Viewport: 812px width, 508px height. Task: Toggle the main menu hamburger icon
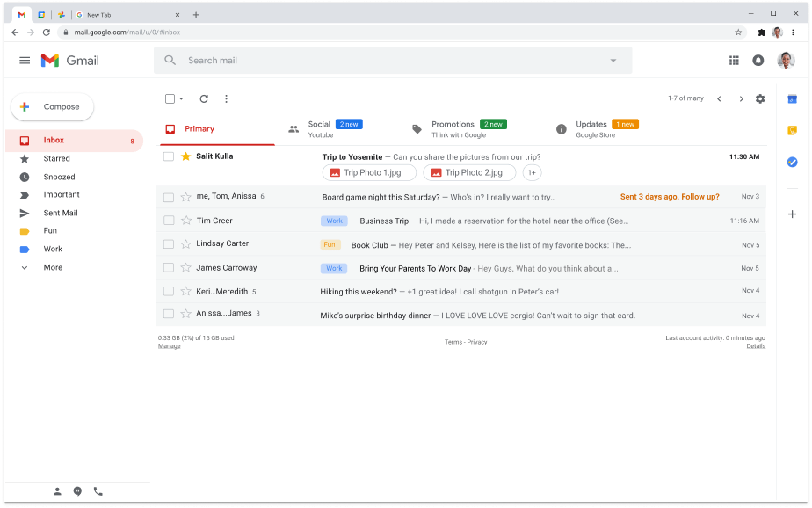[25, 61]
